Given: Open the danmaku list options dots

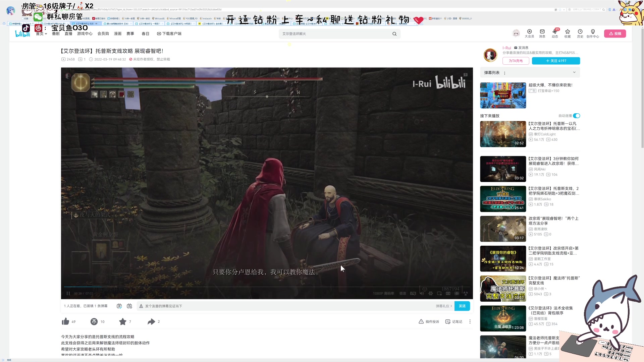Looking at the screenshot, I should [504, 73].
